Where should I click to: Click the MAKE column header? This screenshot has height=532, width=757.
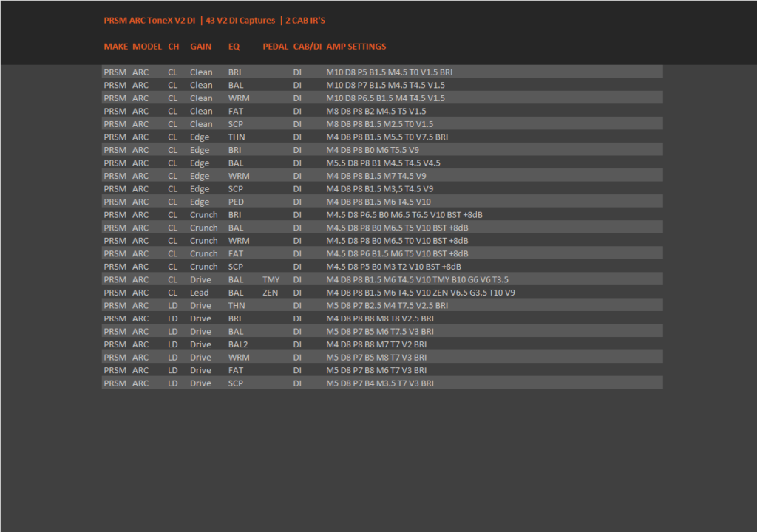coord(116,47)
